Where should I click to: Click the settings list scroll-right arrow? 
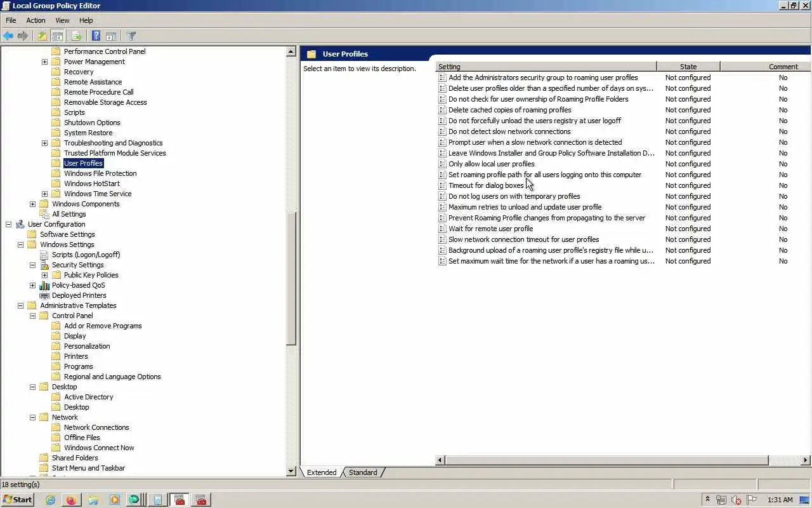806,460
